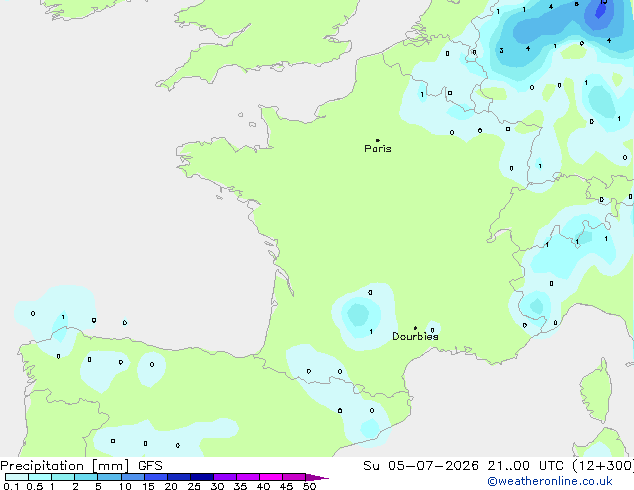Pick the 20–25 mm dark blue legend swatch
Viewport: 634px width, 490px height.
point(179,477)
